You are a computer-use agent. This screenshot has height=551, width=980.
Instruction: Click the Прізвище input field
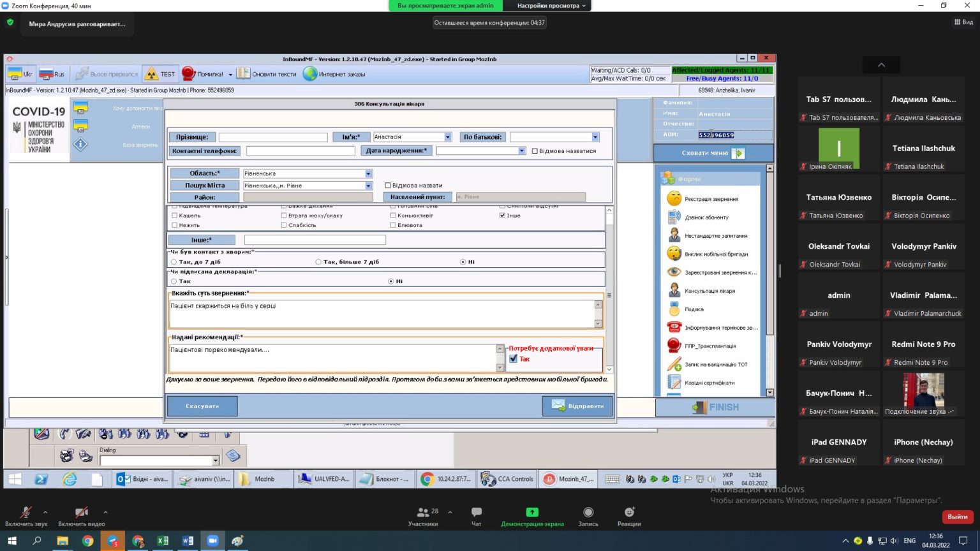click(273, 137)
